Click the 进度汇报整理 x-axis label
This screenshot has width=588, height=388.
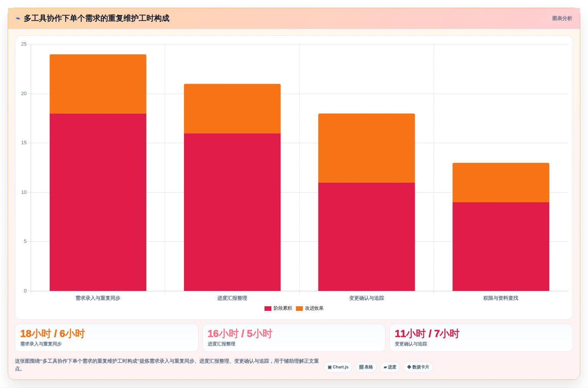[x=232, y=298]
